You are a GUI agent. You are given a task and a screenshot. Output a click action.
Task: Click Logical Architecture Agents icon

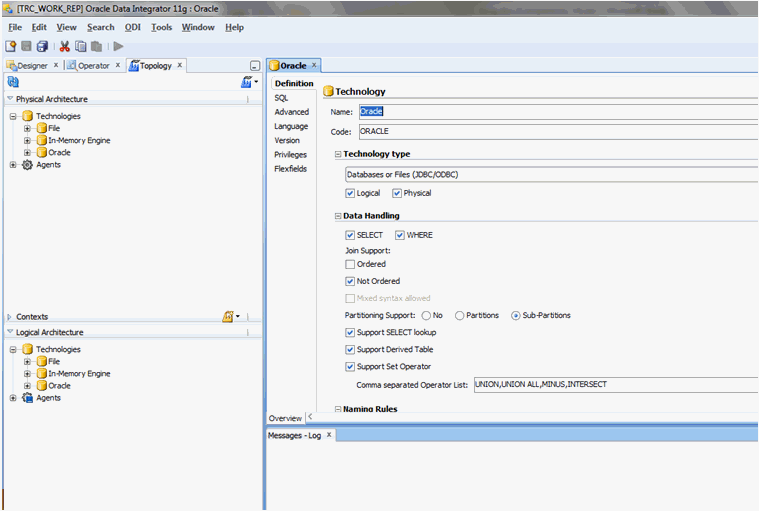pos(28,398)
